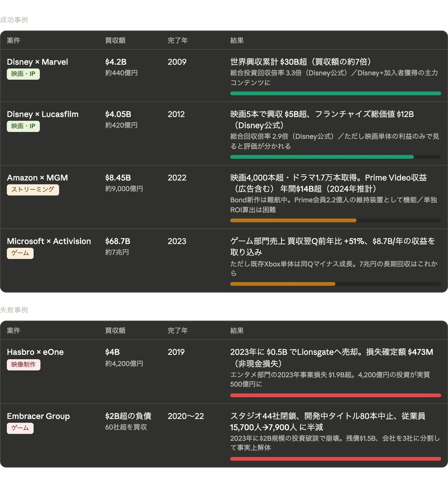The height and width of the screenshot is (480, 448).
Task: Click the 60社超を買収 note
Action: click(126, 427)
